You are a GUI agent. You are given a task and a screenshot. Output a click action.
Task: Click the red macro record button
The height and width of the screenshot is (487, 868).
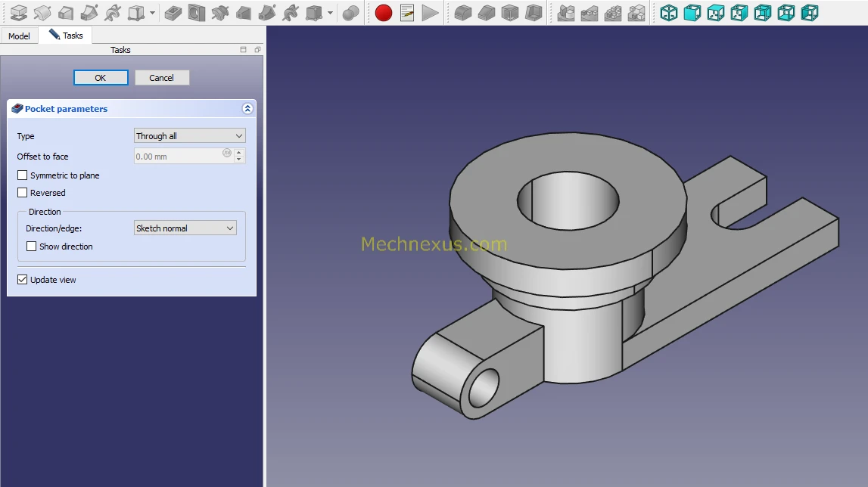click(384, 13)
